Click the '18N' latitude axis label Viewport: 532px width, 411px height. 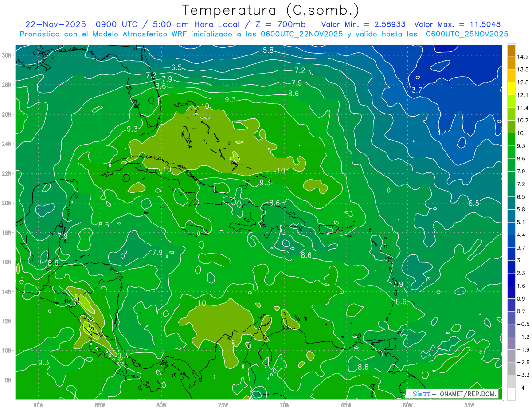point(7,232)
